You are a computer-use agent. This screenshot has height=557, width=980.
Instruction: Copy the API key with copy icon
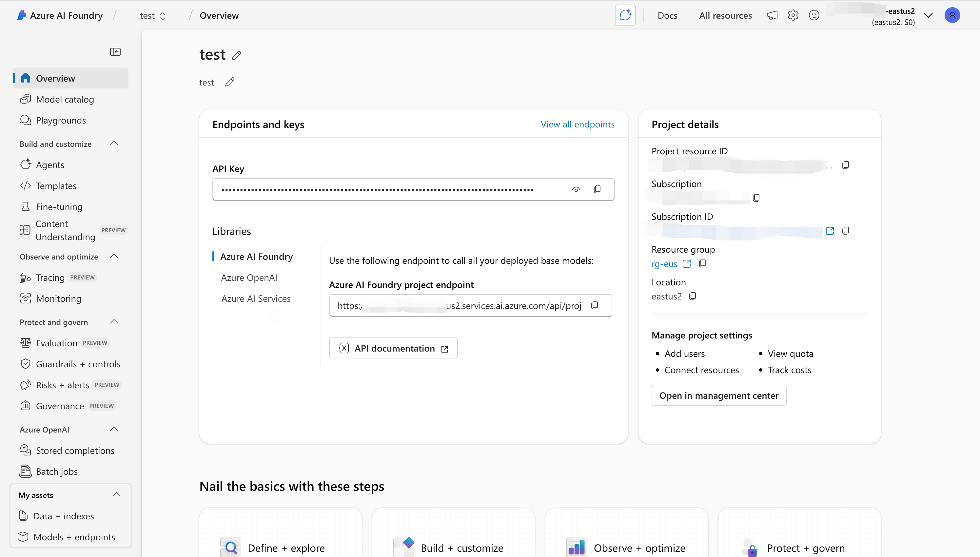click(597, 189)
